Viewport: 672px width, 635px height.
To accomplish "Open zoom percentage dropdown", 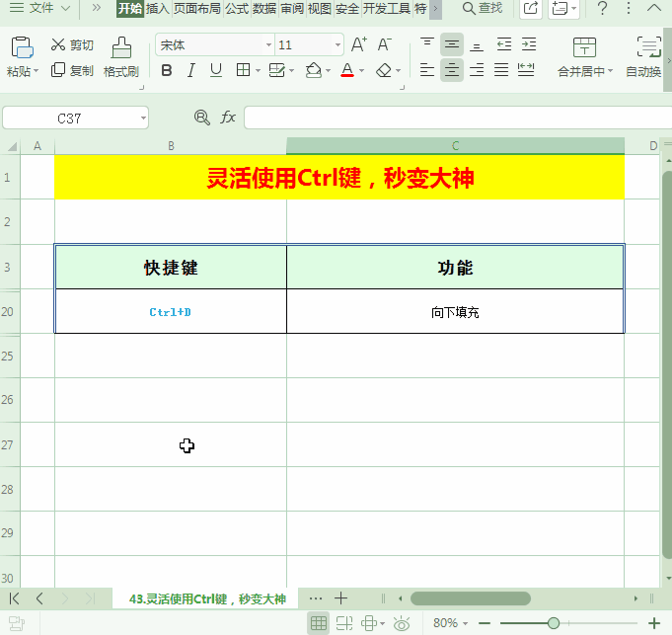I will 466,623.
